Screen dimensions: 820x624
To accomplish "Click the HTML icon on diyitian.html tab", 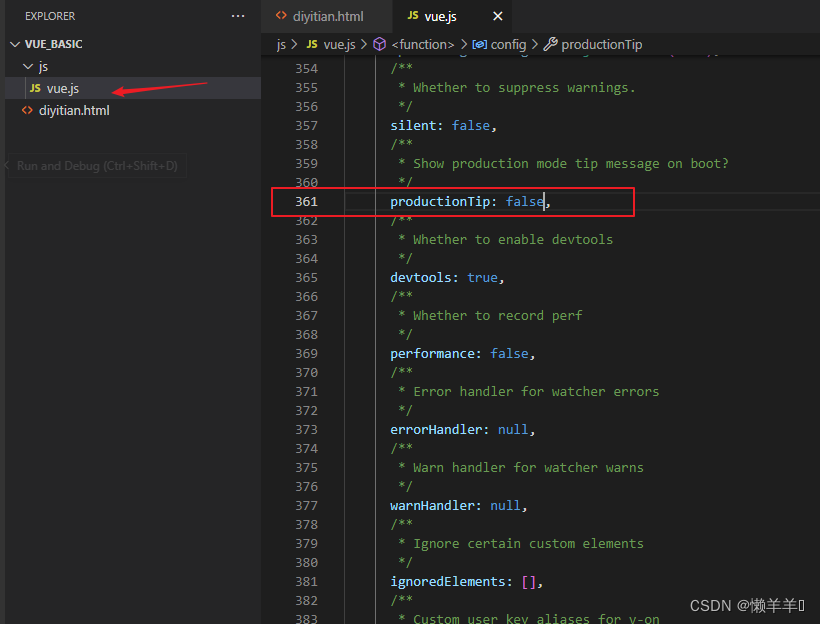I will pos(281,16).
